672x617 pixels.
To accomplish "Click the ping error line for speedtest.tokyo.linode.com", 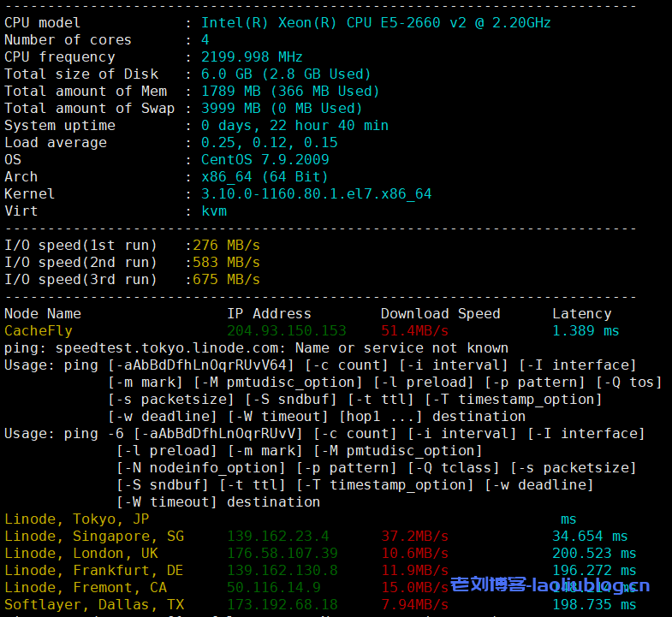I will point(256,348).
